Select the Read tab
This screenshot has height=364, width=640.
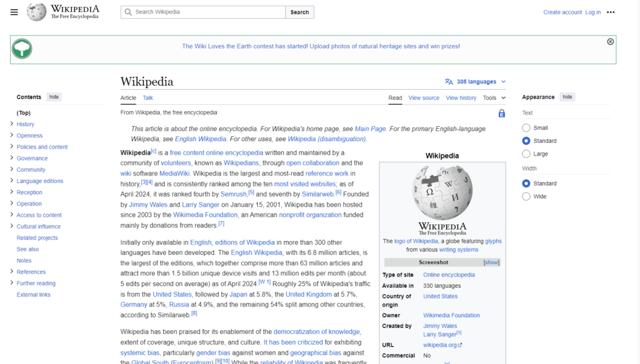point(395,98)
